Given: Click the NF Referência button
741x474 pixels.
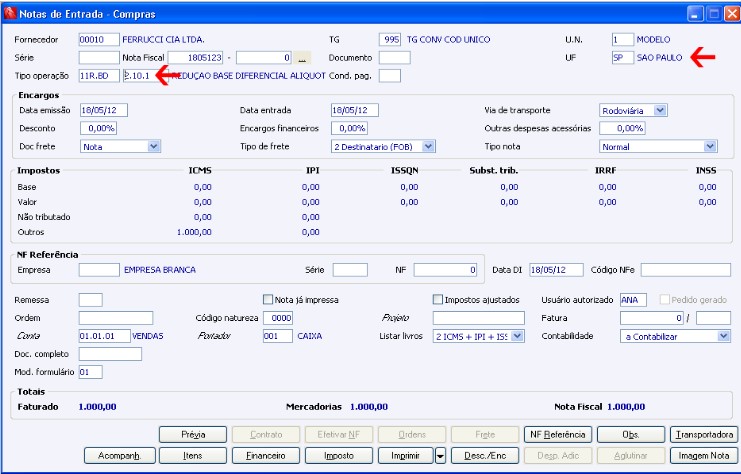Looking at the screenshot, I should (x=558, y=434).
